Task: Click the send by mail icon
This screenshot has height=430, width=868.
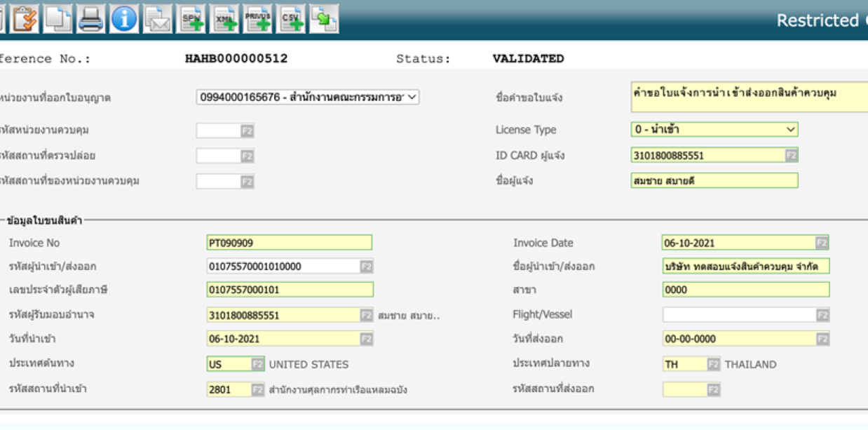Action: coord(158,19)
